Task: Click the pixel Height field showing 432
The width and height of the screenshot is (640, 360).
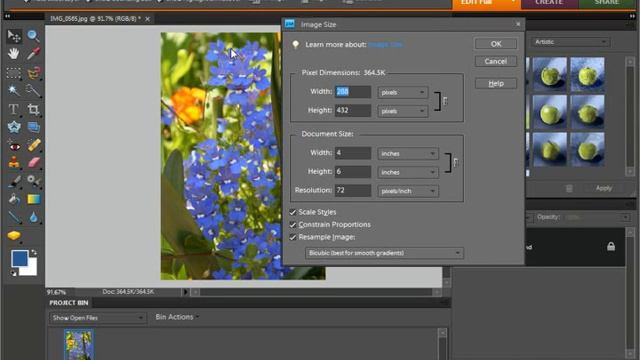Action: pyautogui.click(x=353, y=111)
